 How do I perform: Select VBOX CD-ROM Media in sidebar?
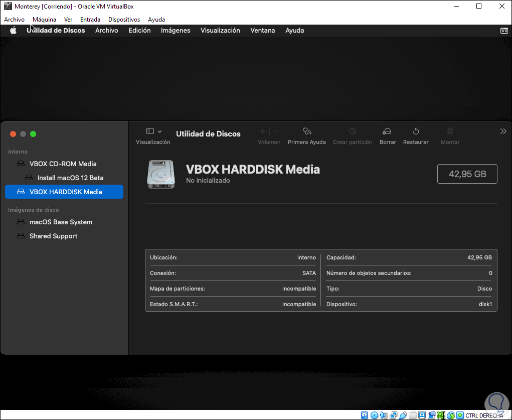click(x=64, y=164)
